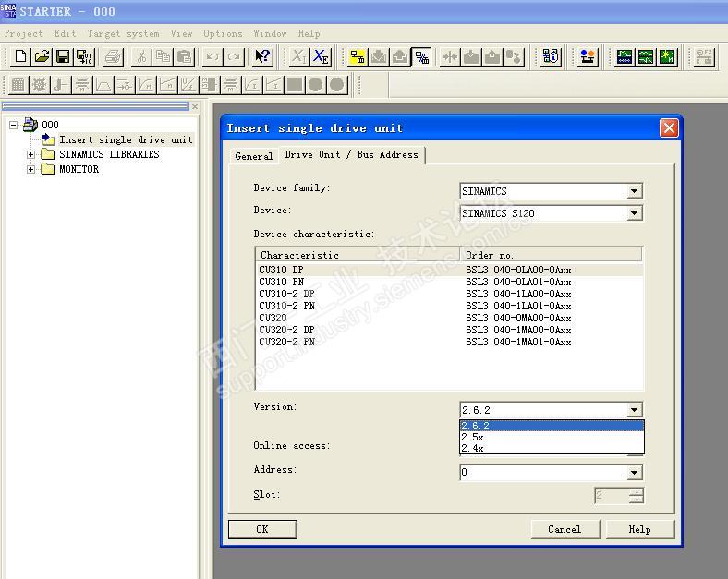
Task: Switch to the General tab
Action: tap(254, 156)
